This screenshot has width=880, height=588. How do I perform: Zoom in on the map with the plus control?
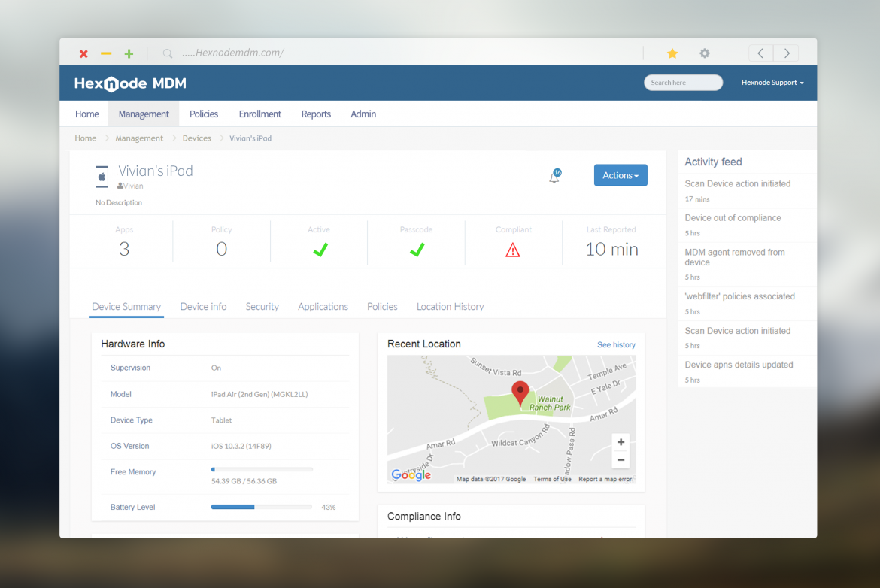pos(621,442)
